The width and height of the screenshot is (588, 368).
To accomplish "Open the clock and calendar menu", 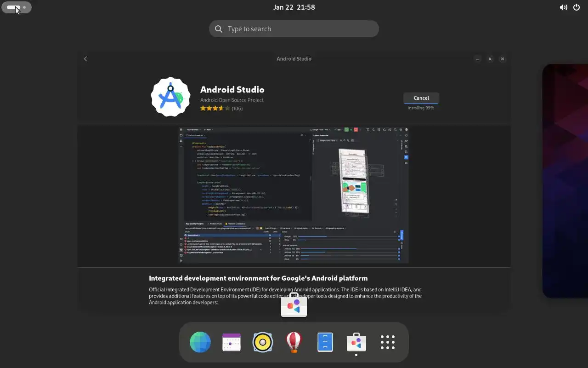I will click(x=294, y=7).
